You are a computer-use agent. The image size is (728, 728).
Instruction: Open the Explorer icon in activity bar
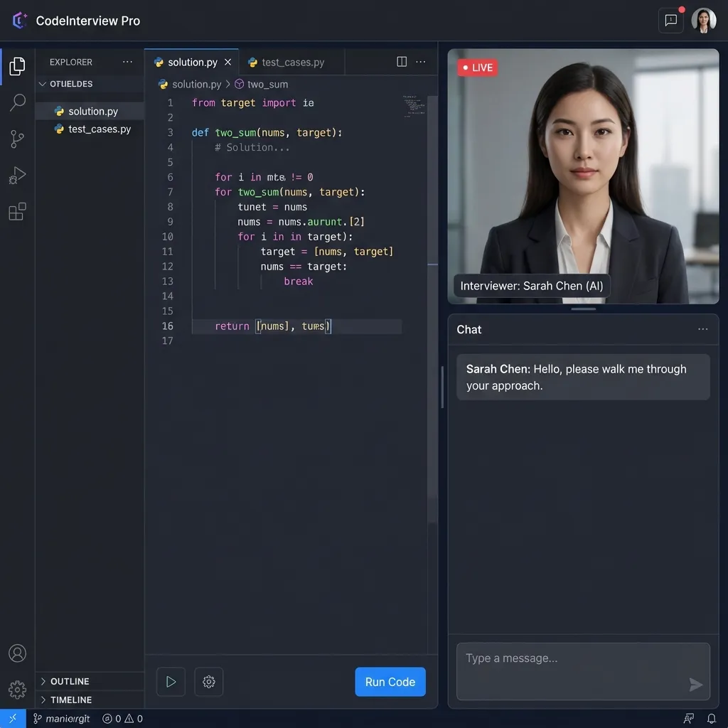[17, 65]
